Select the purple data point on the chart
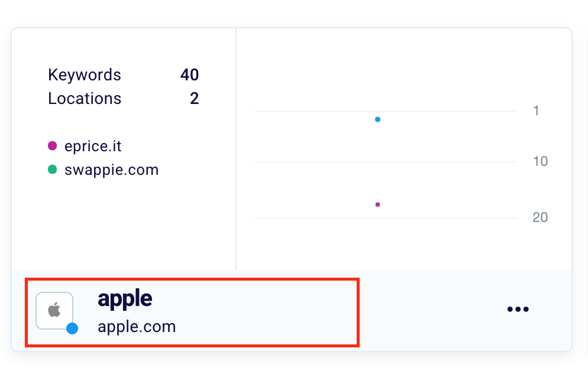588x371 pixels. 377,204
